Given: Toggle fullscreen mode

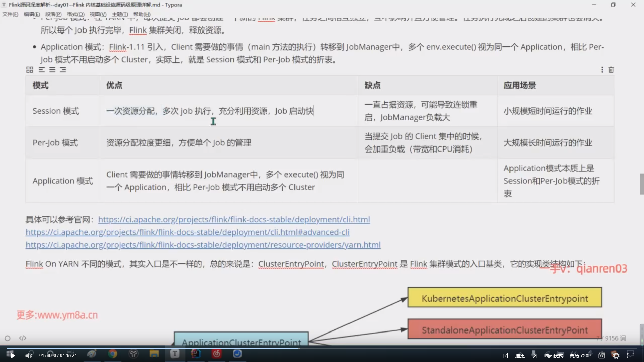Looking at the screenshot, I should [631, 356].
